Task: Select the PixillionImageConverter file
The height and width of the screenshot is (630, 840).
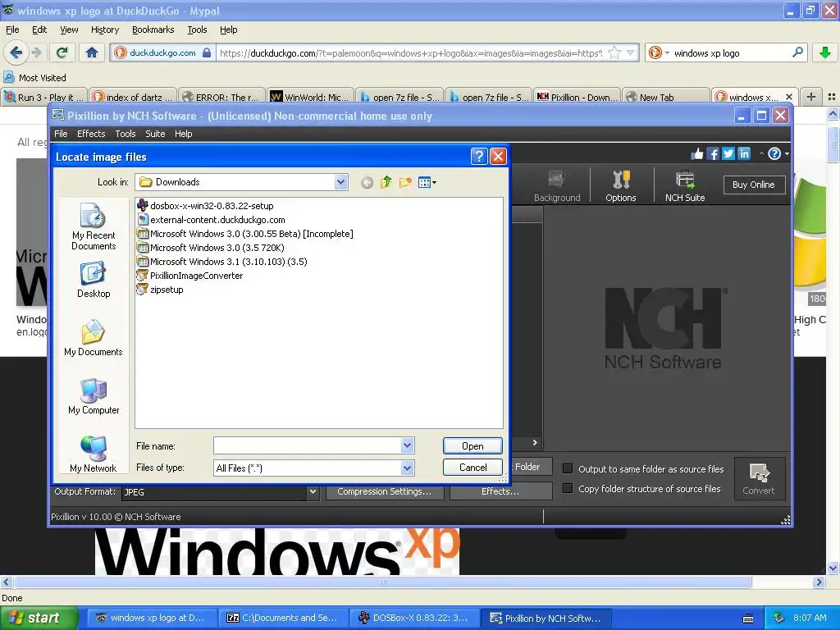Action: pos(190,276)
